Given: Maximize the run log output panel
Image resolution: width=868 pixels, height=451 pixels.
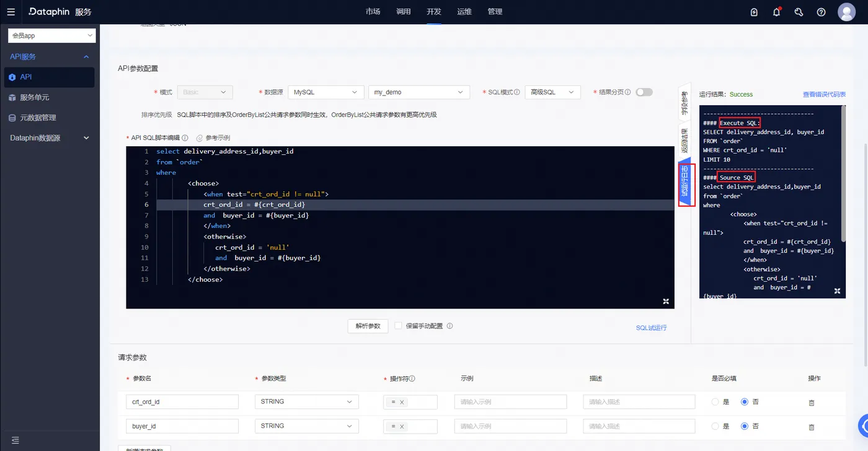Looking at the screenshot, I should click(837, 291).
